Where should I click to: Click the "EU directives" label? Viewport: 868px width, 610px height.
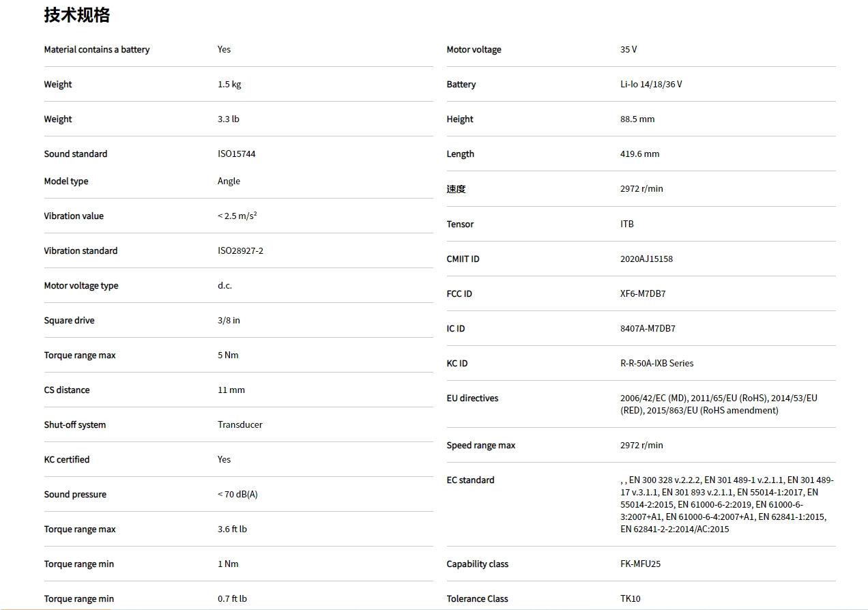click(472, 398)
